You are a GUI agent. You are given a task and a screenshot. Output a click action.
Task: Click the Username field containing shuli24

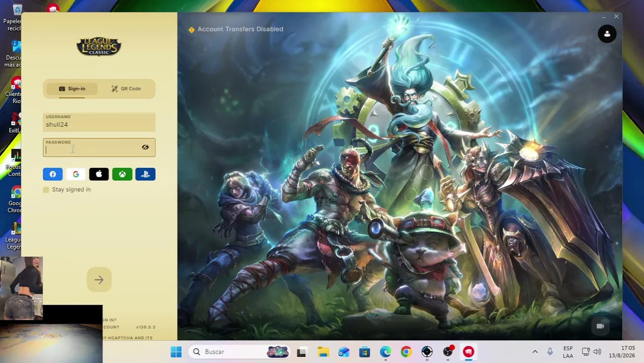tap(99, 122)
